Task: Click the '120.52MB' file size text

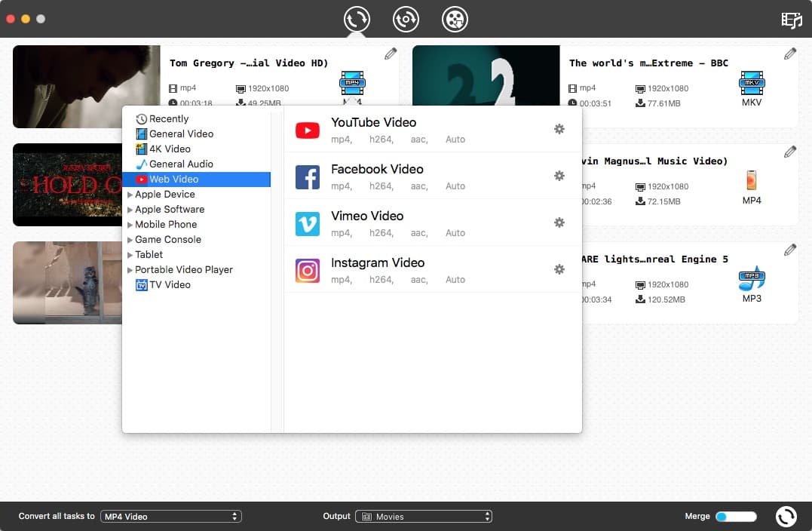Action: click(x=666, y=299)
